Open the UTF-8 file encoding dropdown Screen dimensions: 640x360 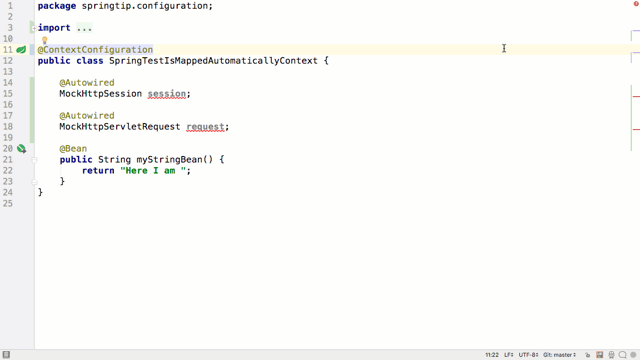[x=528, y=355]
